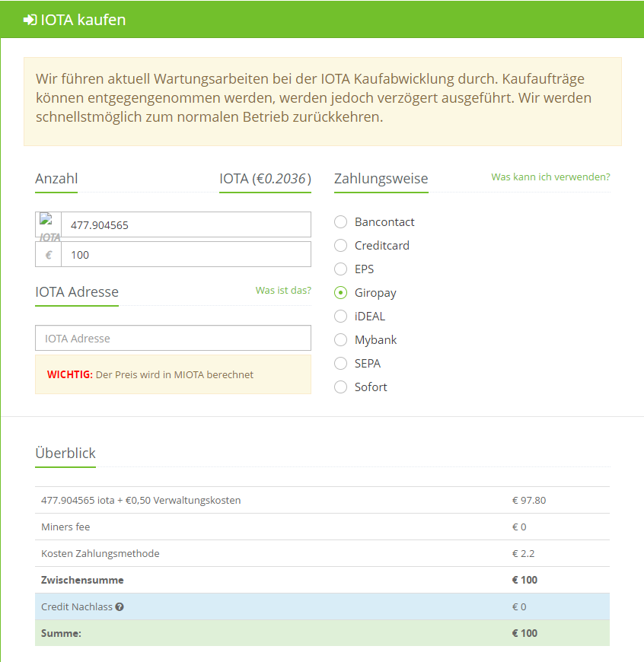This screenshot has height=662, width=644.
Task: Open the 'Was kann ich verwenden?' link
Action: (550, 177)
